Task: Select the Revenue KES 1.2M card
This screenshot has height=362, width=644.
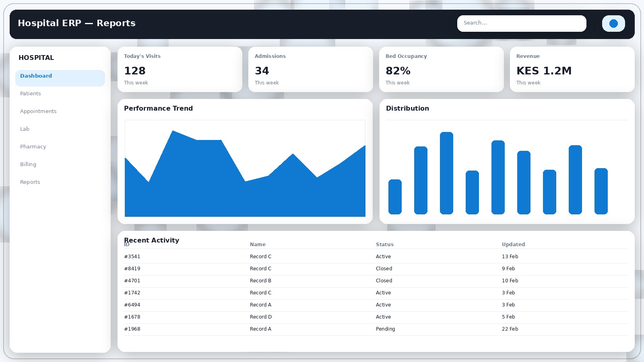Action: (x=572, y=70)
